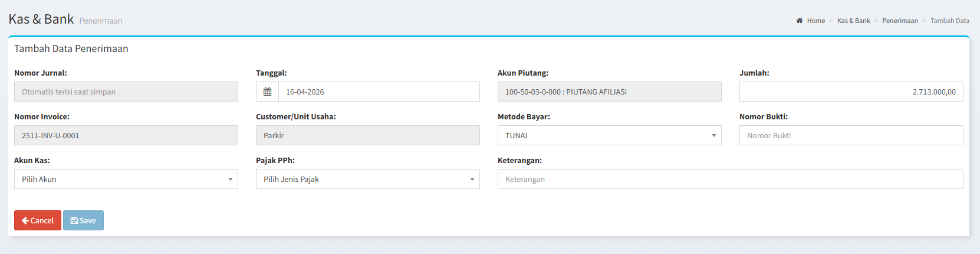Click the Keterangan text field
The image size is (980, 254).
pyautogui.click(x=730, y=179)
